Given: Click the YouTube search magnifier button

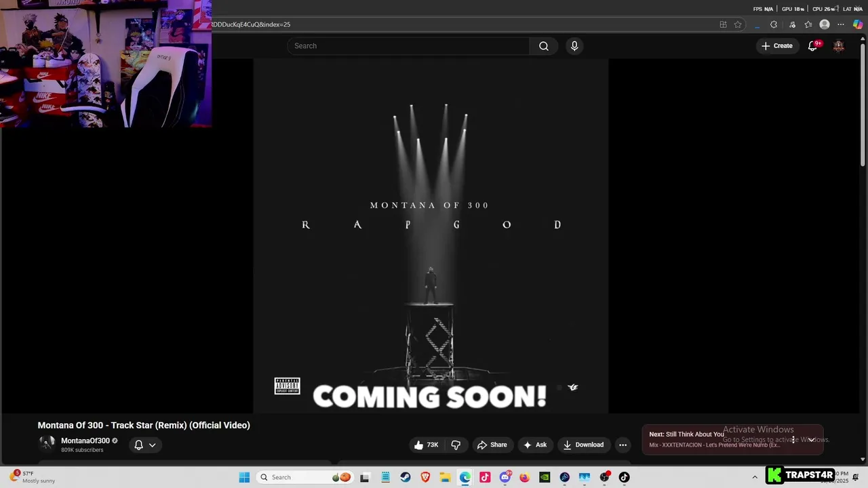Looking at the screenshot, I should pyautogui.click(x=543, y=46).
